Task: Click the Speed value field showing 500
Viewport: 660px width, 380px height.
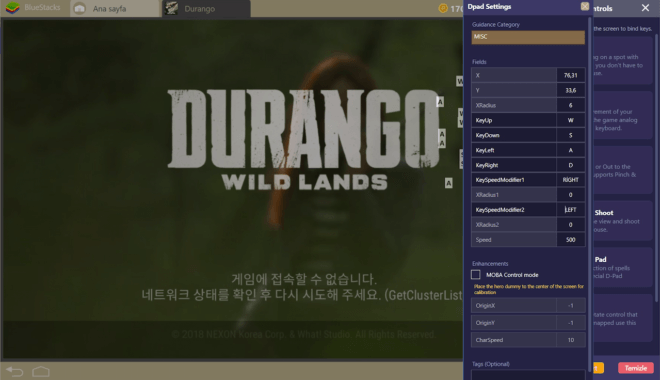Action: click(x=570, y=240)
